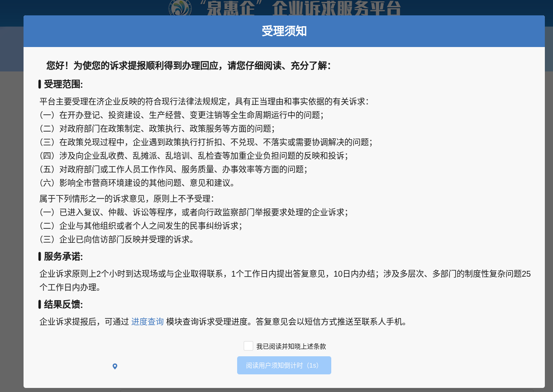Tick the 我已阅读并知晓上述条款 checkbox
The width and height of the screenshot is (553, 392).
(248, 346)
